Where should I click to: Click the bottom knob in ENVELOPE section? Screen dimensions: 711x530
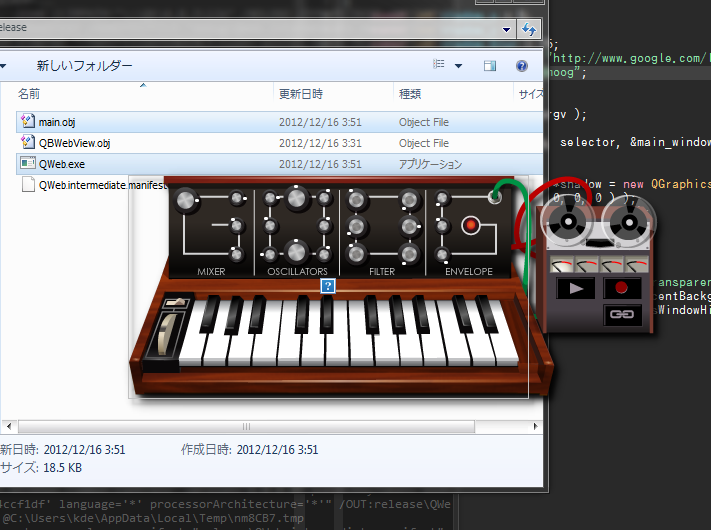coord(442,254)
